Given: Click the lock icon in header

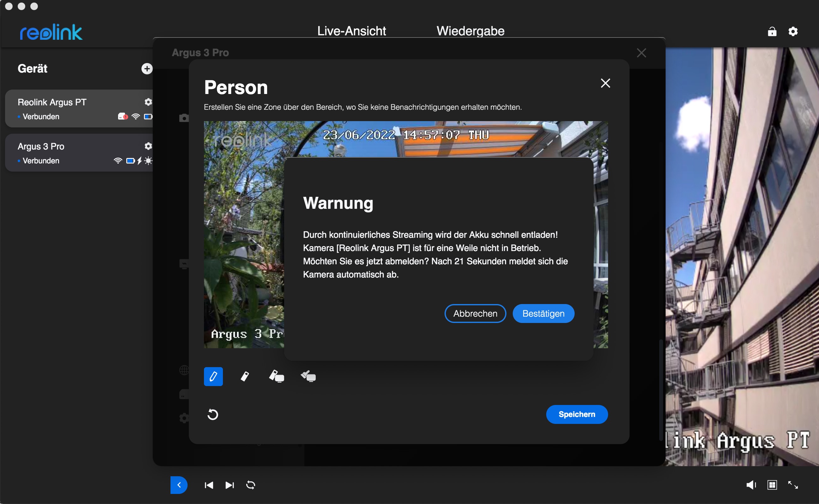Looking at the screenshot, I should 772,32.
